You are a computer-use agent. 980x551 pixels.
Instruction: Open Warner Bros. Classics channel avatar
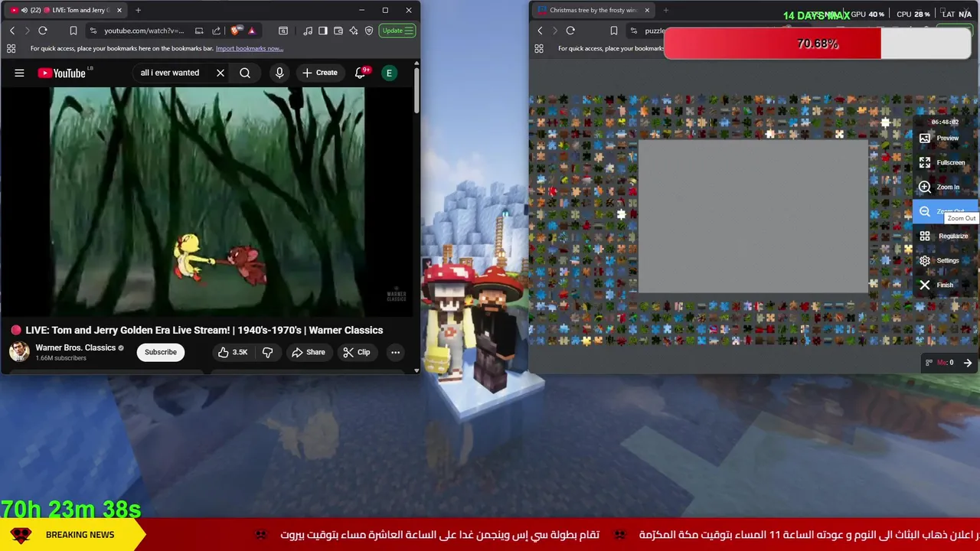pyautogui.click(x=19, y=352)
